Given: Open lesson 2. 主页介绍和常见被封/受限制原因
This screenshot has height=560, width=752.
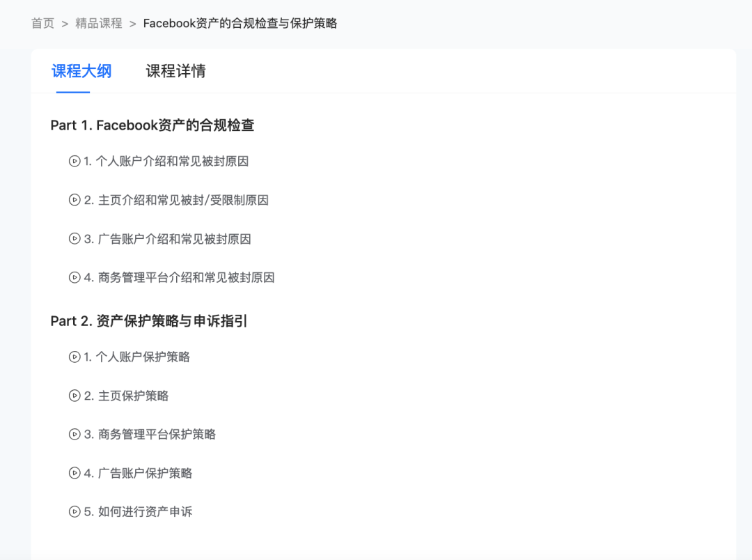Looking at the screenshot, I should 176,200.
